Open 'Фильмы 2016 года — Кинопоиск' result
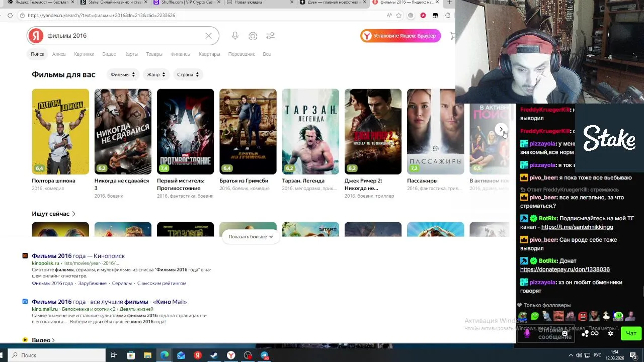This screenshot has height=362, width=644. [78, 256]
